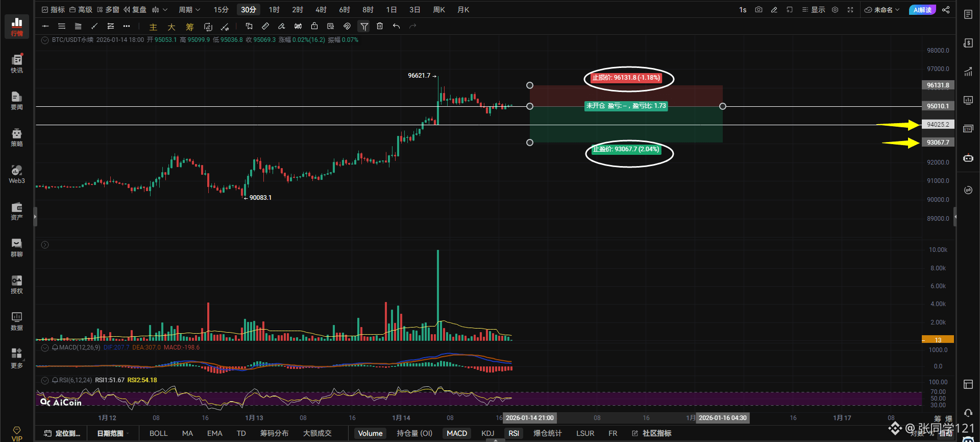Open the 未命名 layout dropdown
Screen dimensions: 980x442
coord(882,10)
